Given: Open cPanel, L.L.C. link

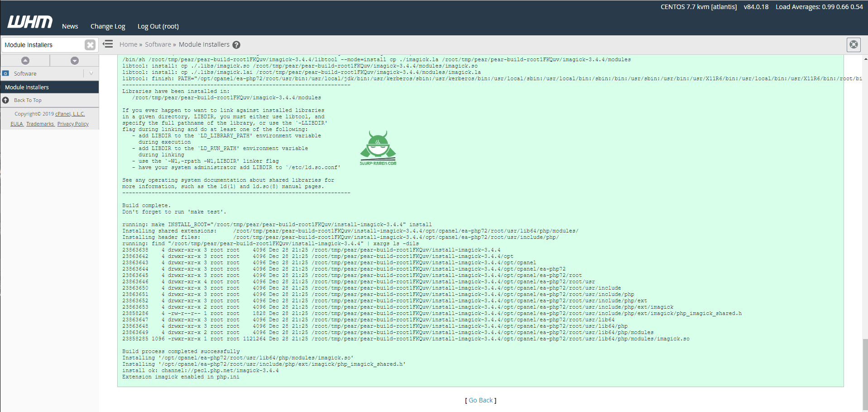Looking at the screenshot, I should click(70, 114).
